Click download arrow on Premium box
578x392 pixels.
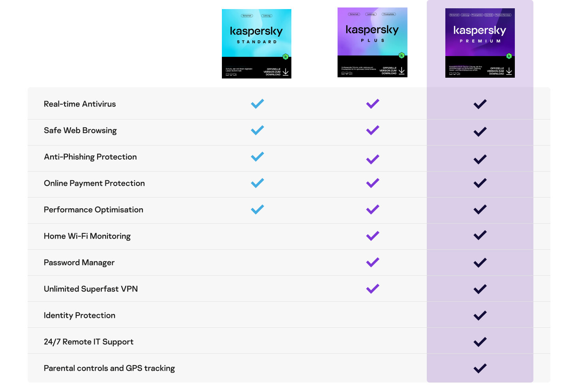pos(509,71)
